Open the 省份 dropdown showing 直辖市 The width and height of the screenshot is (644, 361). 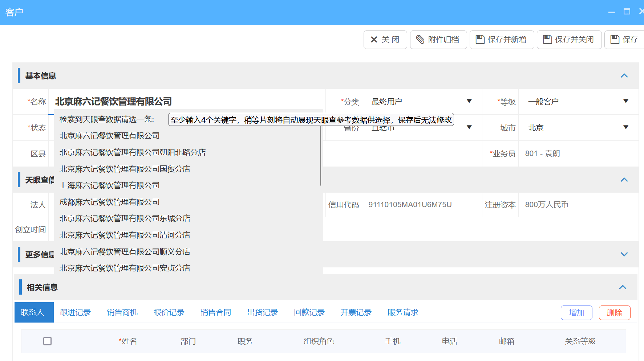[469, 127]
